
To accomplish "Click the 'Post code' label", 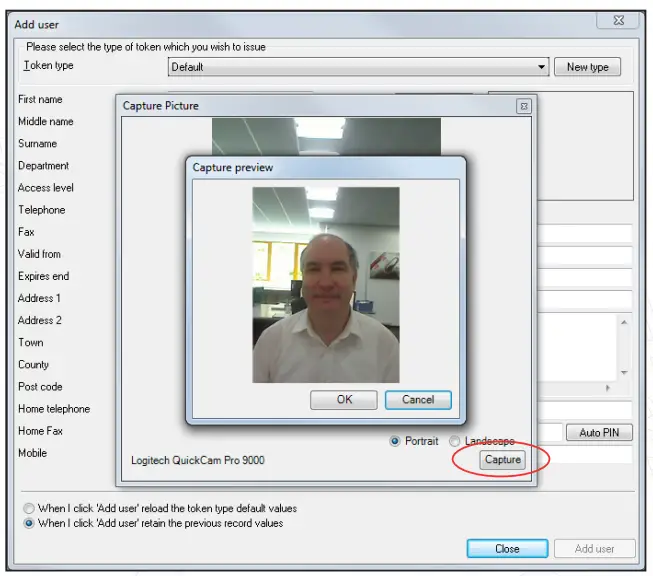I will (40, 387).
